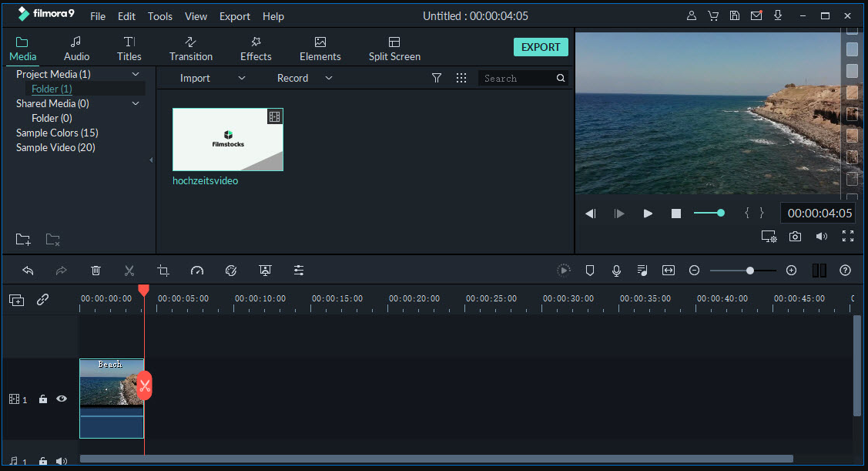Click the red playhead scissors split button
This screenshot has width=868, height=471.
(145, 386)
